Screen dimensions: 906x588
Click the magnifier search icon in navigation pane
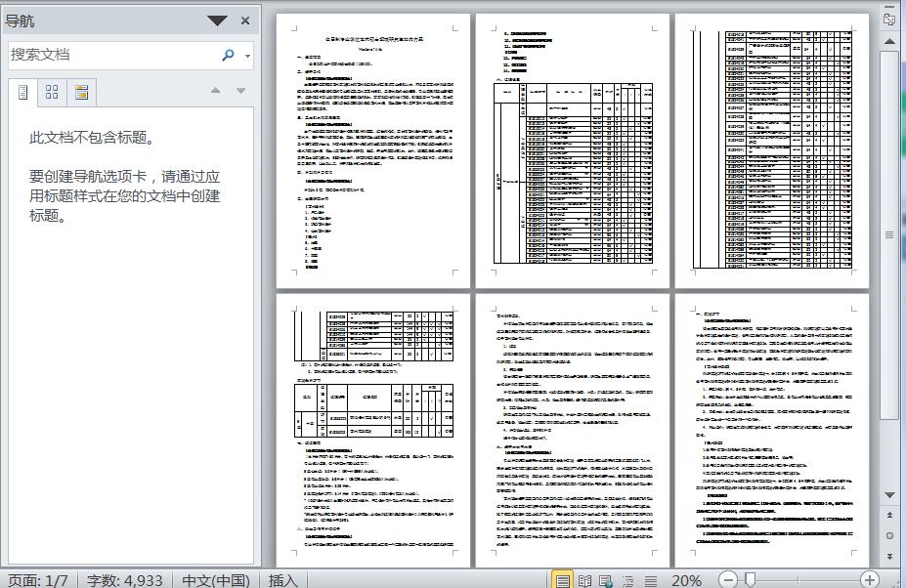tap(229, 55)
